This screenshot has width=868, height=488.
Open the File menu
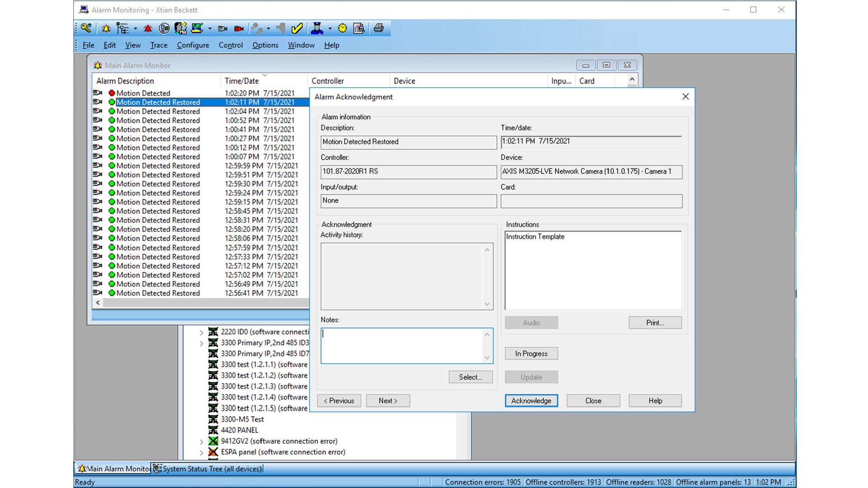[88, 45]
